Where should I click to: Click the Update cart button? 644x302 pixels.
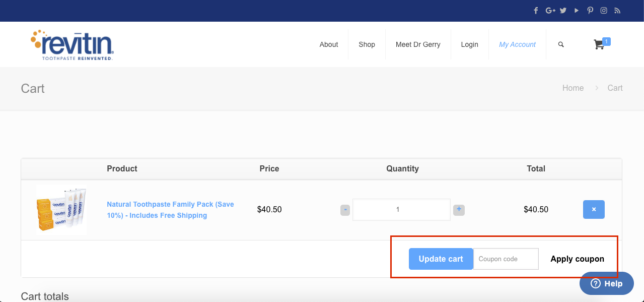coord(441,259)
